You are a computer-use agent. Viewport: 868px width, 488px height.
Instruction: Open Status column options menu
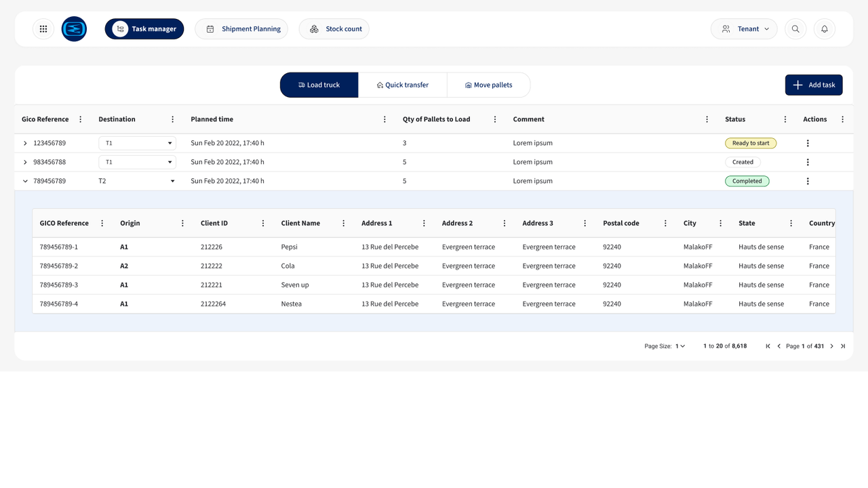pyautogui.click(x=785, y=119)
